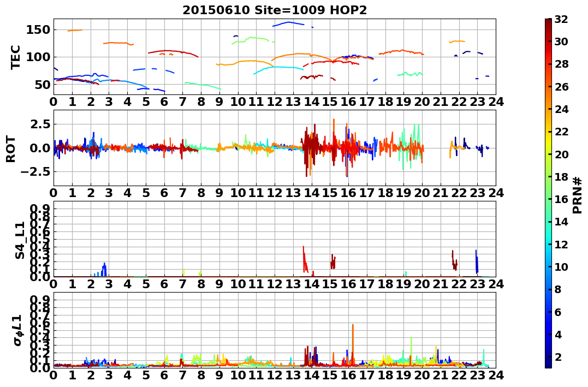Click the ROT axis tick value 0.0
This screenshot has width=588, height=387.
(x=40, y=148)
